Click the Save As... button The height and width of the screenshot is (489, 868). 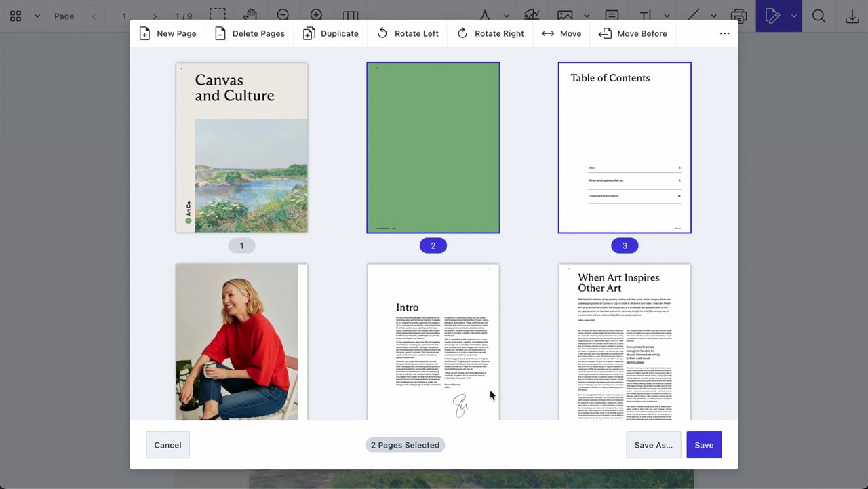[x=653, y=445]
